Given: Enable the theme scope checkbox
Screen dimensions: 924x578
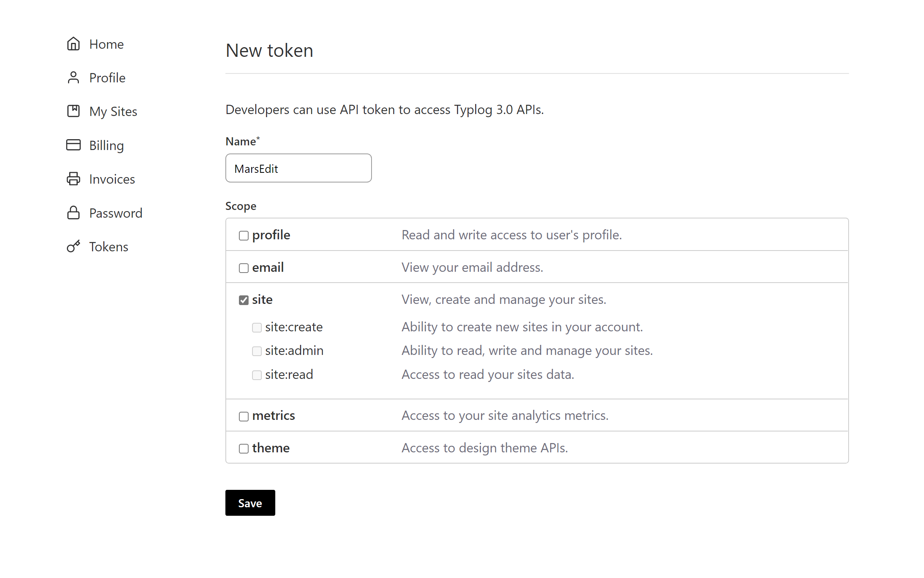Looking at the screenshot, I should click(x=242, y=447).
